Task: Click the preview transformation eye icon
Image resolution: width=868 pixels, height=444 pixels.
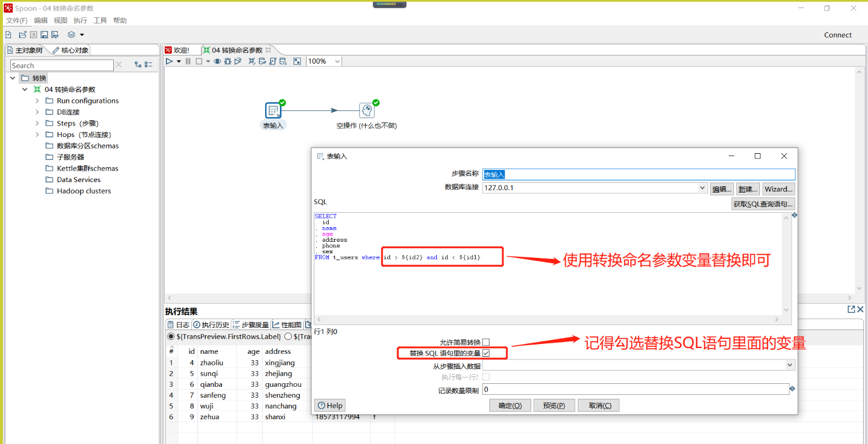Action: [x=217, y=61]
